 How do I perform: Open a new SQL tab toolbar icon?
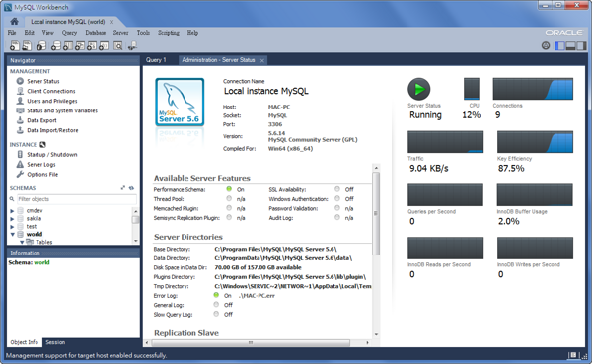(x=15, y=46)
